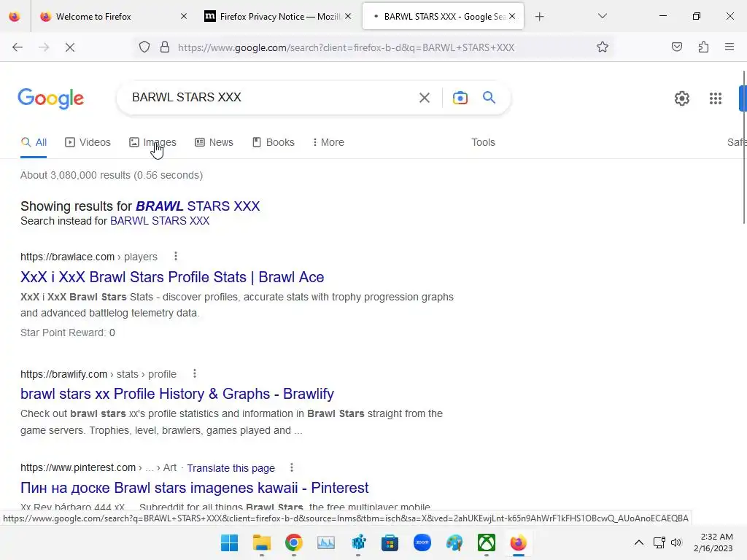Viewport: 747px width, 560px height.
Task: Open volume control in tray
Action: click(676, 542)
